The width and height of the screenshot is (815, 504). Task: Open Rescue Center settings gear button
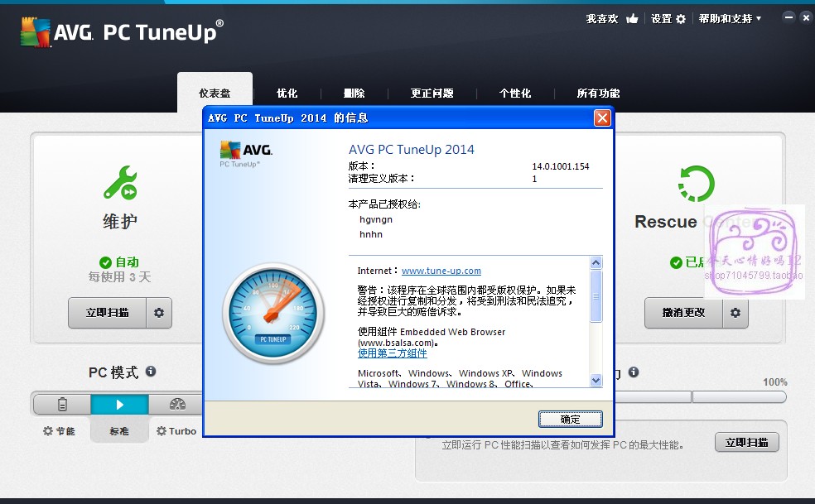(x=735, y=312)
